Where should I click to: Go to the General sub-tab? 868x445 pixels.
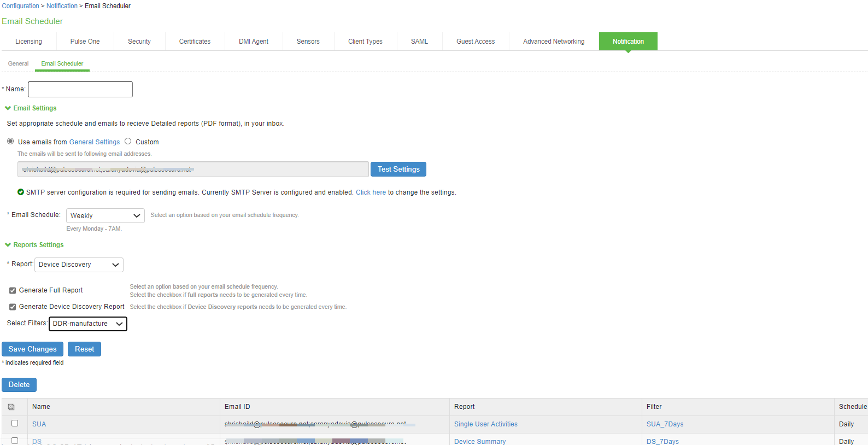[x=18, y=63]
